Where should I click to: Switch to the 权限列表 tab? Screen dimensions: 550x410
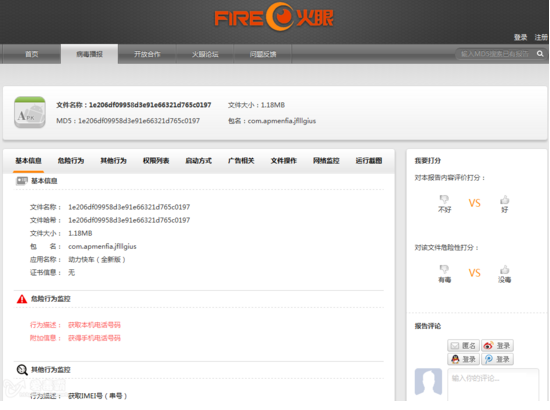tap(156, 161)
